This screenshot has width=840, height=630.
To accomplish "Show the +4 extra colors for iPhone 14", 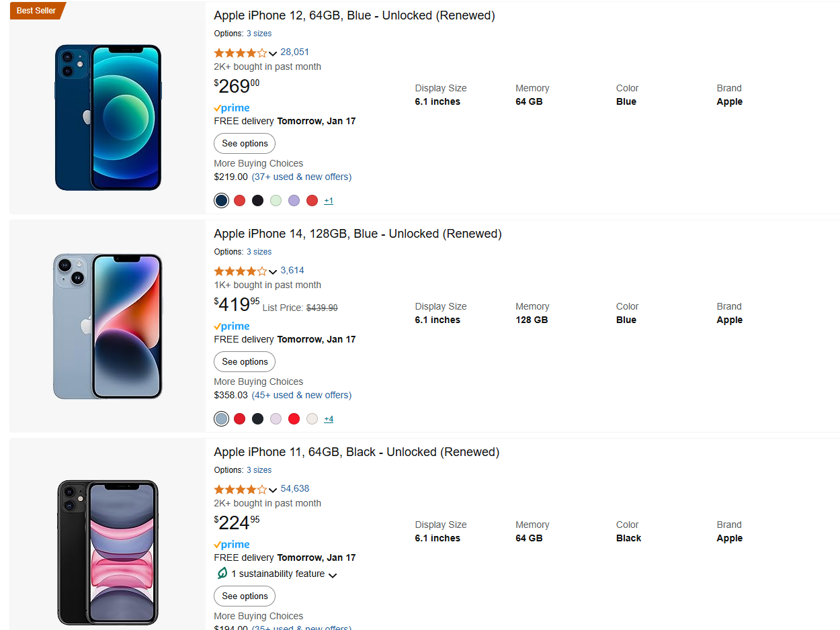I will click(x=329, y=418).
